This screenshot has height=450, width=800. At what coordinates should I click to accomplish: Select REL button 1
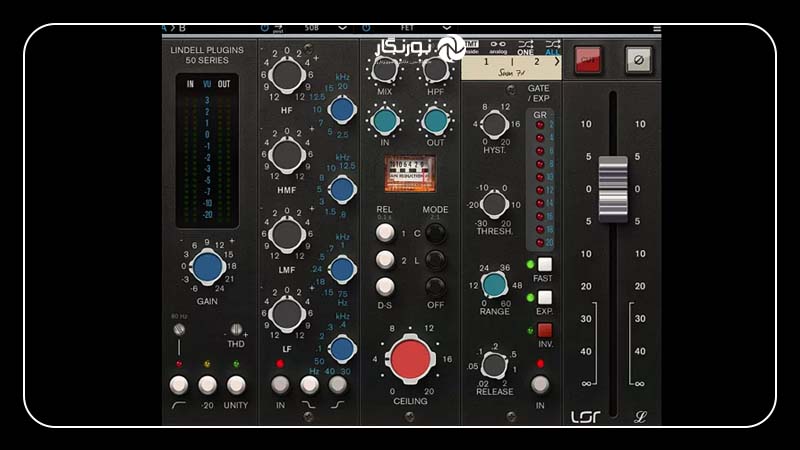(x=385, y=233)
